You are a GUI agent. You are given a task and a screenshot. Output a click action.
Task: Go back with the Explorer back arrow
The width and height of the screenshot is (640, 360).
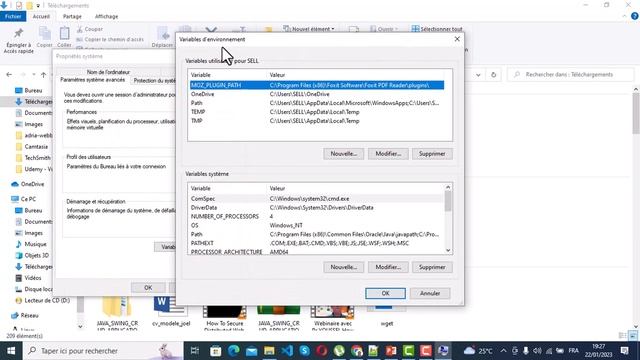[x=9, y=75]
